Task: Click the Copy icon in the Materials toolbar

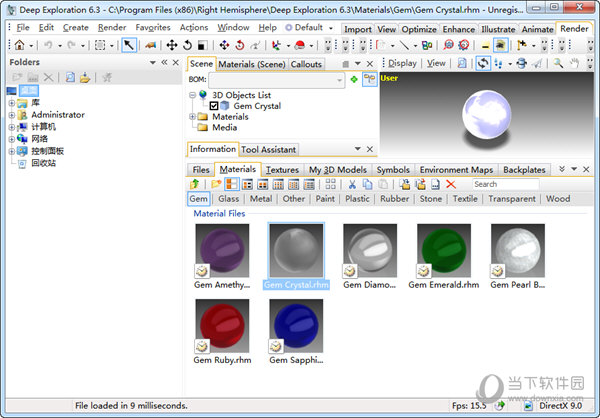Action: [367, 185]
